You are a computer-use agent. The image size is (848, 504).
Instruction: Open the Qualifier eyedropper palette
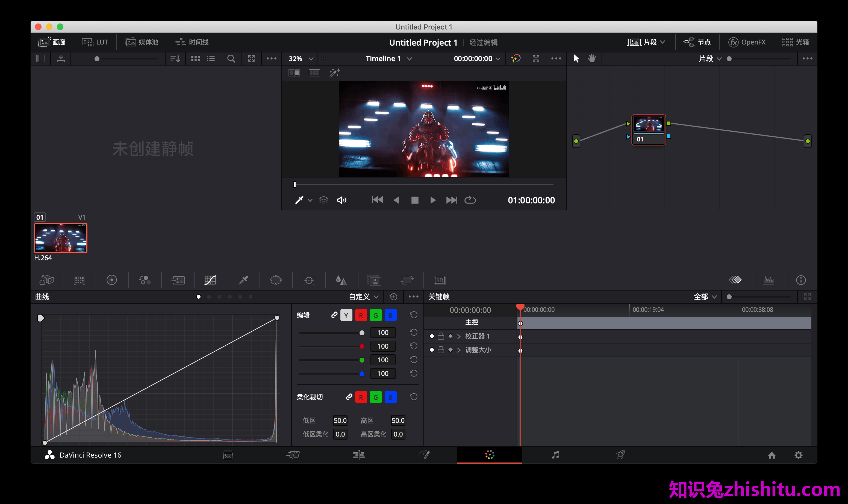tap(243, 280)
